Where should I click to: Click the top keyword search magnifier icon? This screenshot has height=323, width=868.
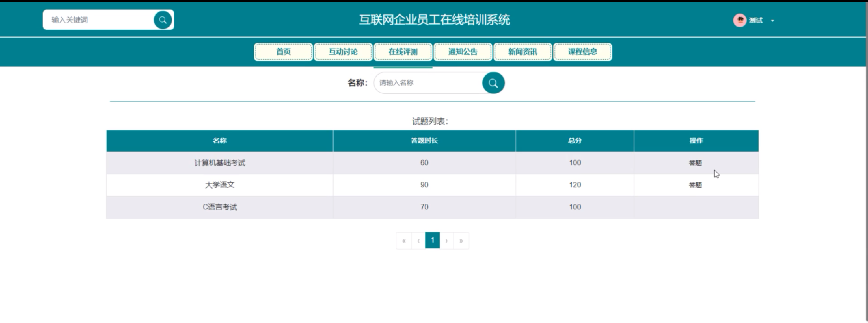pos(163,20)
